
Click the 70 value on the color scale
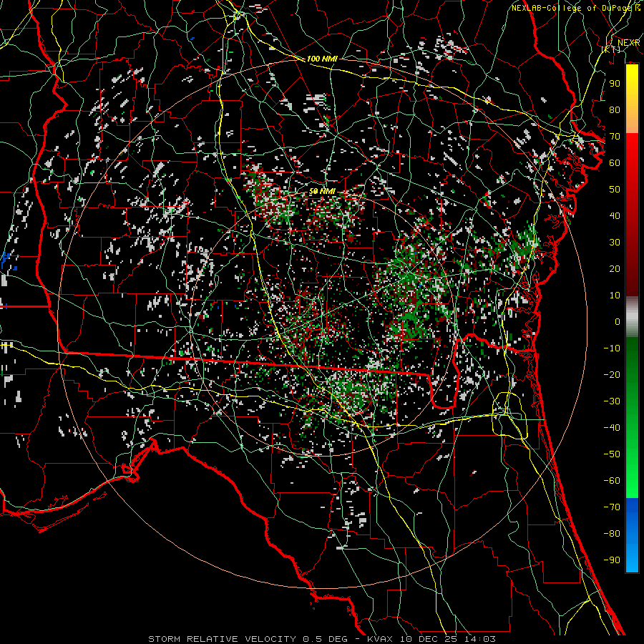(615, 137)
